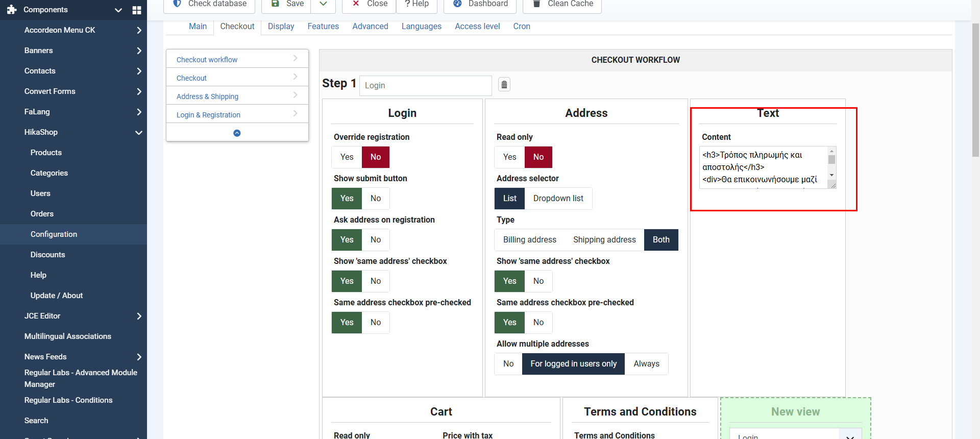The height and width of the screenshot is (439, 980).
Task: Click the Clean Cache trash icon
Action: tap(536, 4)
